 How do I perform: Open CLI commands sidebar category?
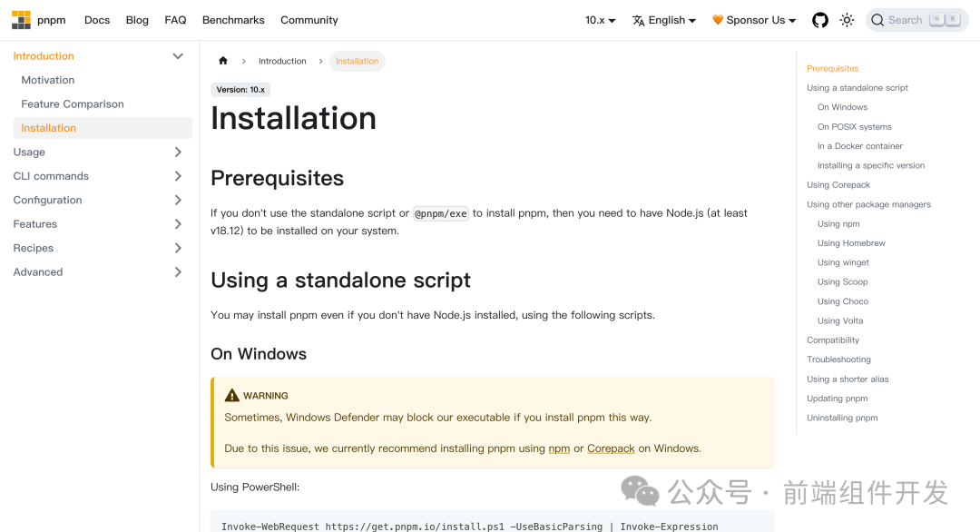(x=51, y=175)
